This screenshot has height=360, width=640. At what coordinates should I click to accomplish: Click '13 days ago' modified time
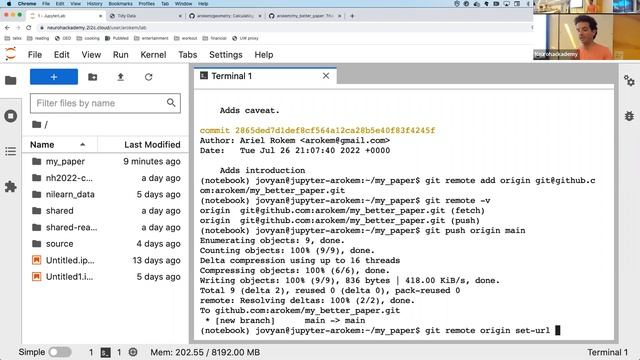(x=156, y=260)
